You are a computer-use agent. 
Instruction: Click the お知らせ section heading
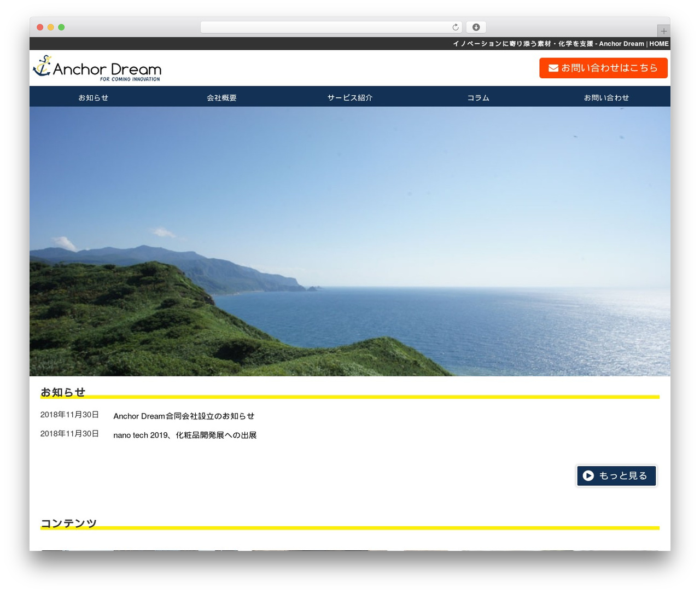63,392
